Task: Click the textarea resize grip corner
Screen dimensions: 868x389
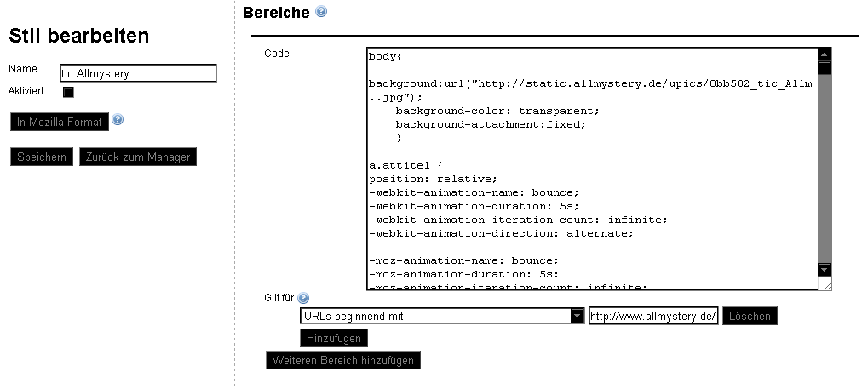Action: (826, 285)
